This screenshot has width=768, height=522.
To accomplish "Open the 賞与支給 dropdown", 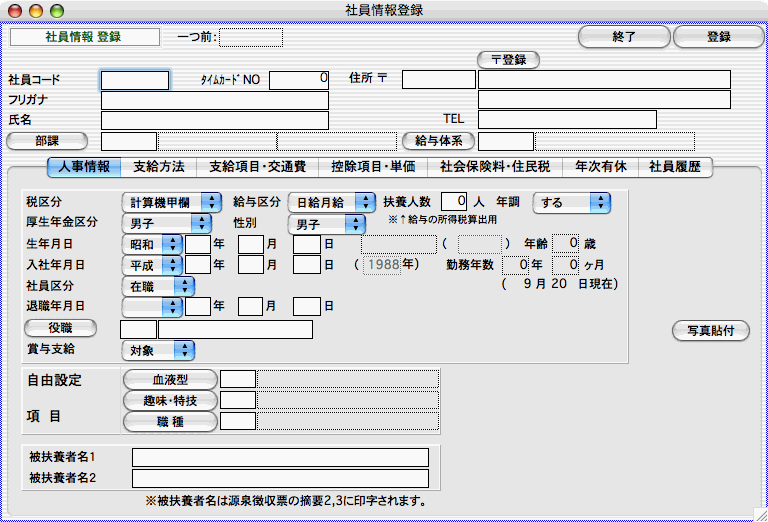I will (x=157, y=350).
